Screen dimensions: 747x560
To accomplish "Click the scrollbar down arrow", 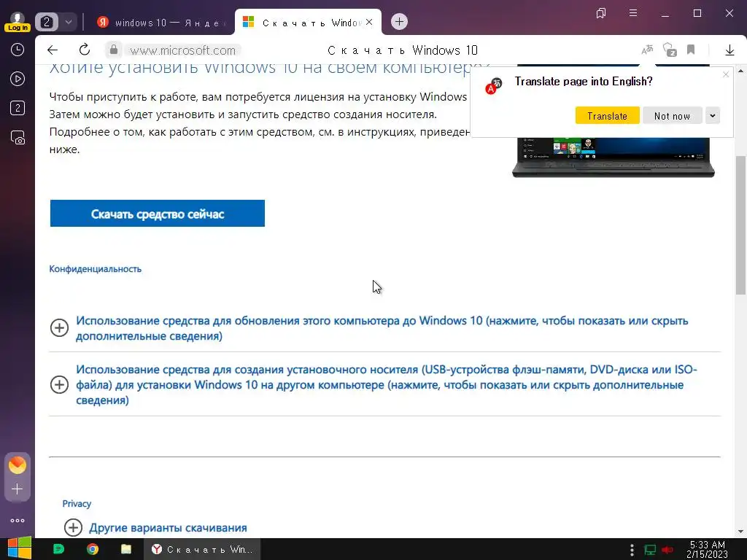I will click(x=741, y=532).
